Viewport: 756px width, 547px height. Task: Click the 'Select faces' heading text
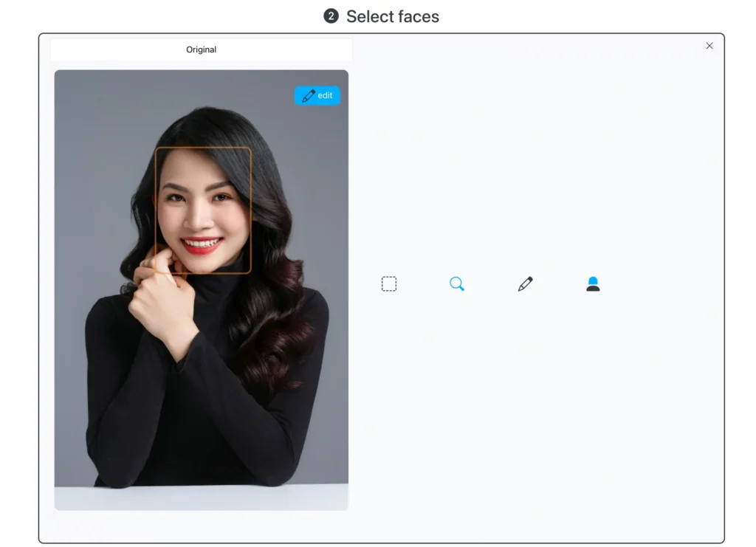click(392, 16)
